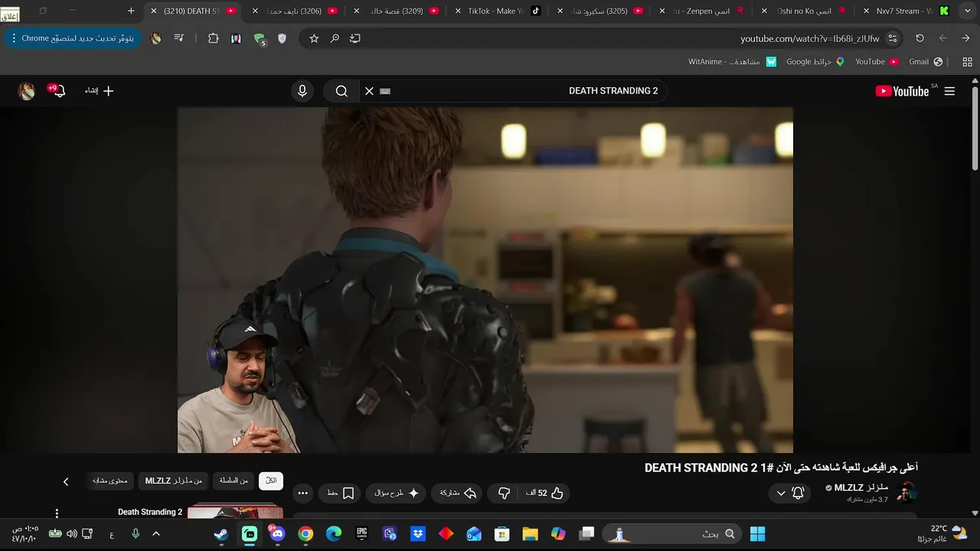The width and height of the screenshot is (980, 551).
Task: Open the Epic Games taskbar icon
Action: 361,534
